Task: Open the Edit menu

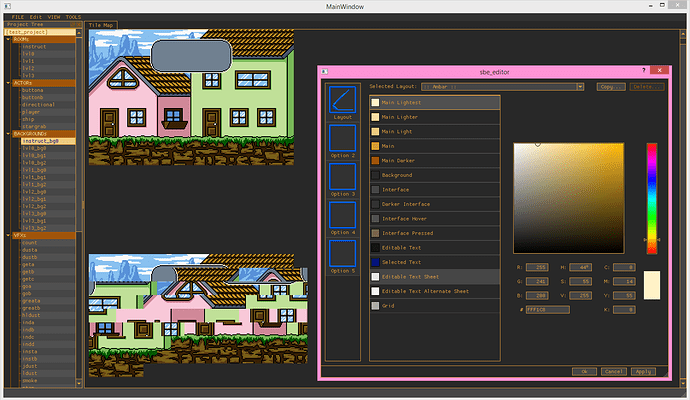Action: coord(36,17)
